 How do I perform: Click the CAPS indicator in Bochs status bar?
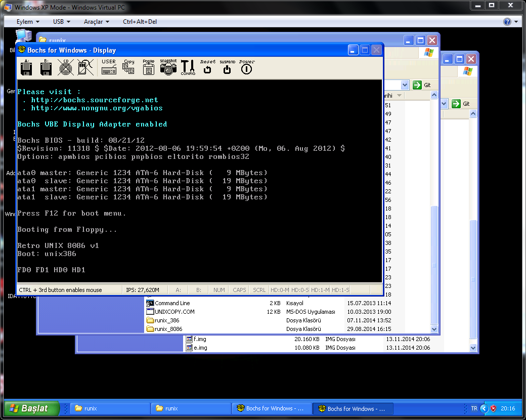[239, 290]
